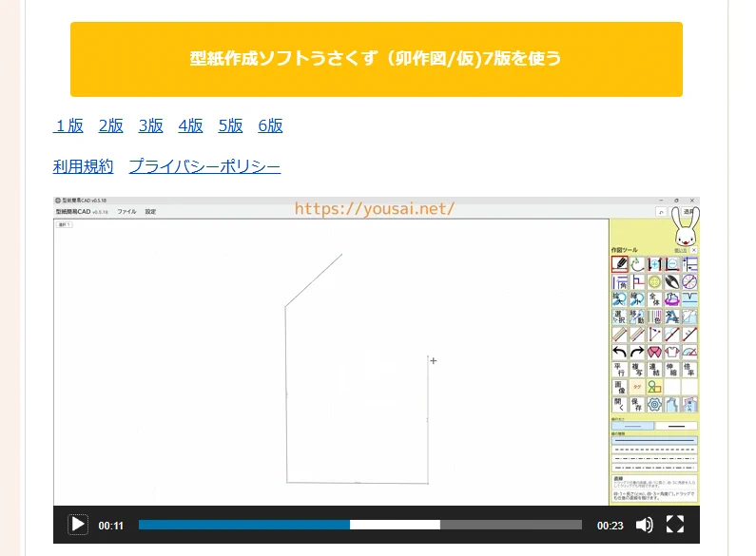The height and width of the screenshot is (556, 756).
Task: Choose the shorten-line minus tool
Action: (x=672, y=264)
